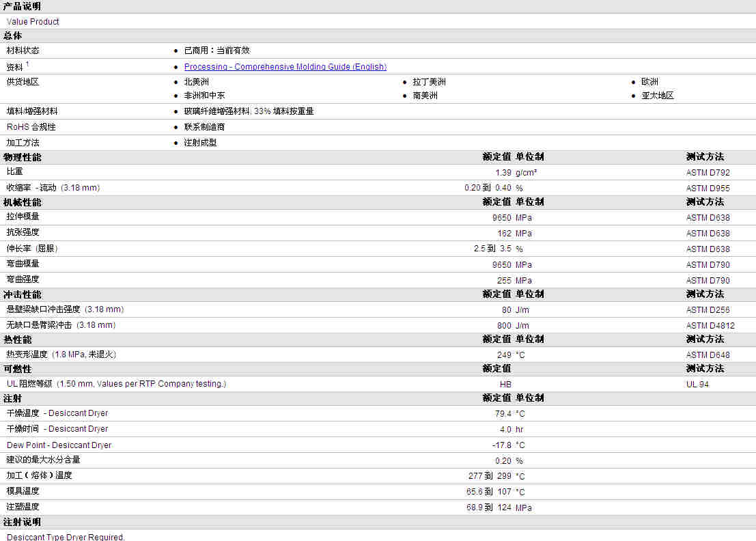The height and width of the screenshot is (541, 756).
Task: Click the 拉伸模量 row label
Action: [23, 217]
